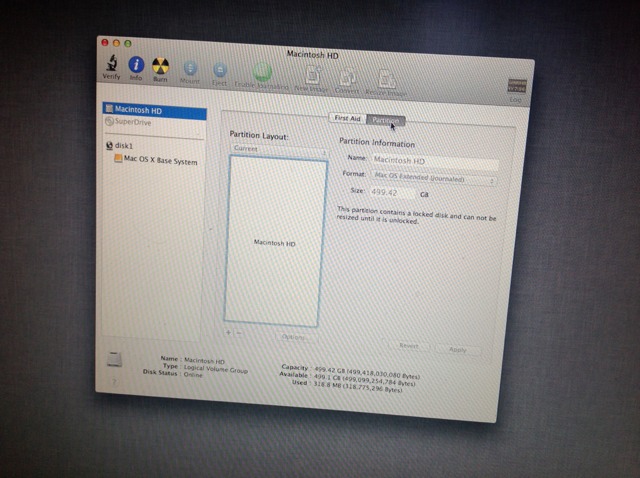Viewport: 640px width, 478px height.
Task: Click 'Logical Volume Group' type text
Action: pos(216,369)
